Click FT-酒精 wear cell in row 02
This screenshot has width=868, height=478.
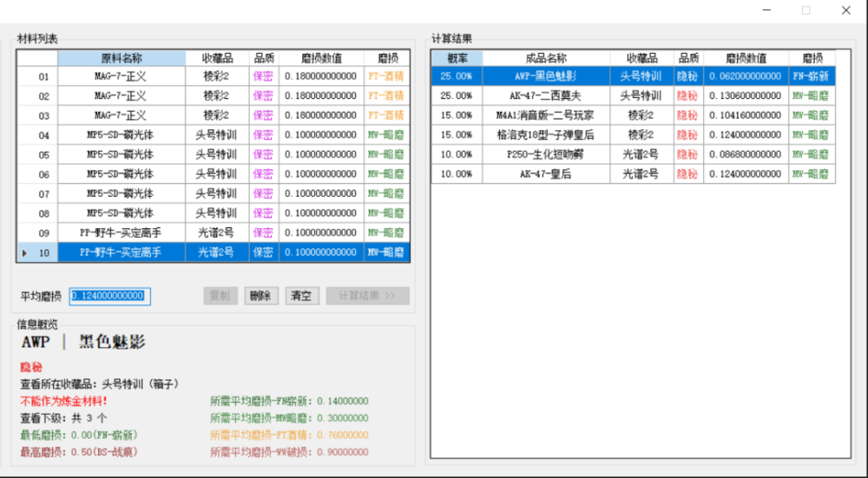[x=386, y=95]
